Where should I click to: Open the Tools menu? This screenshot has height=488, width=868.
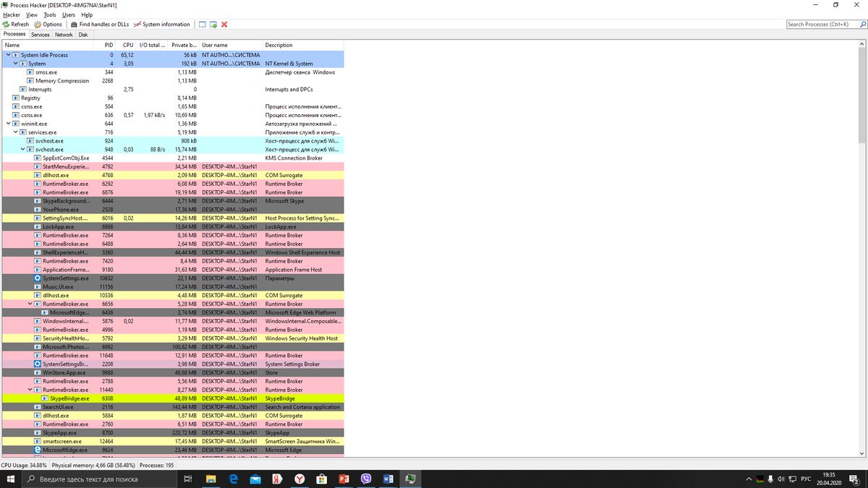point(50,14)
